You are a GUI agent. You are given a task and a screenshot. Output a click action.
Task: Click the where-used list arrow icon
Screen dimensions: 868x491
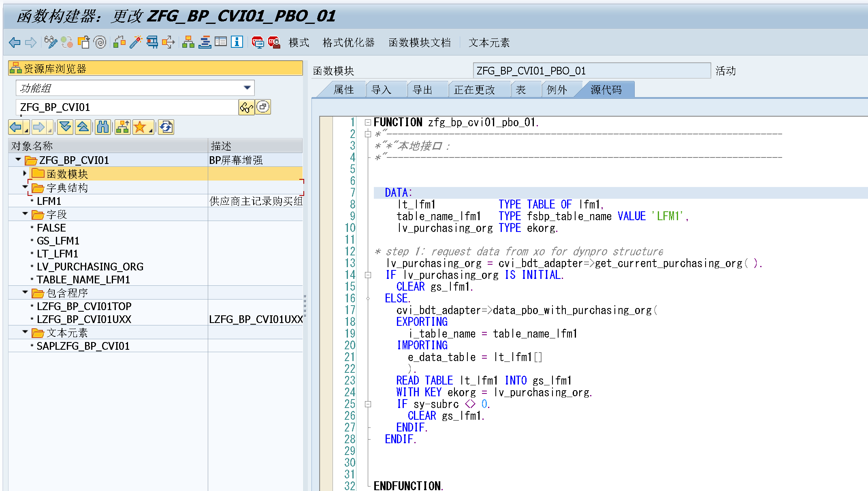(168, 42)
